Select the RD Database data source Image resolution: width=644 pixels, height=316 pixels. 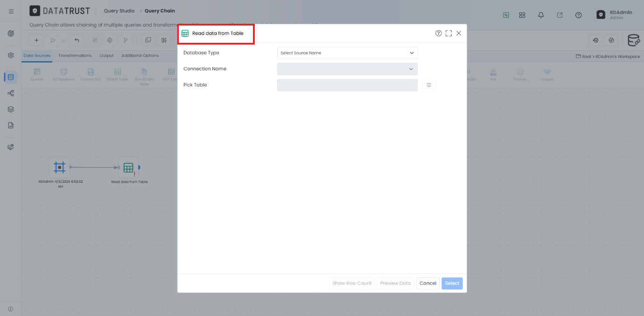click(63, 75)
